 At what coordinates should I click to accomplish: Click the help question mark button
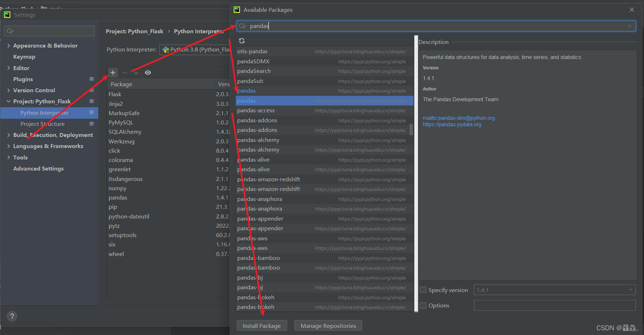(x=12, y=316)
